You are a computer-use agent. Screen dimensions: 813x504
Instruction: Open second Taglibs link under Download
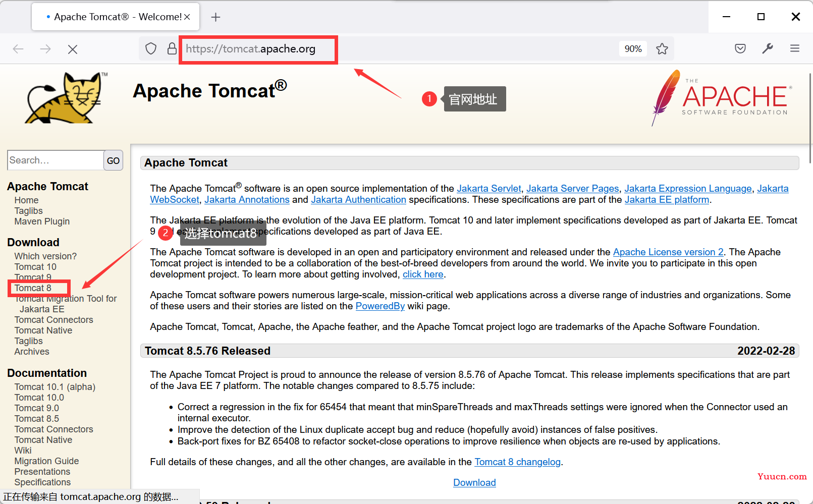(28, 341)
